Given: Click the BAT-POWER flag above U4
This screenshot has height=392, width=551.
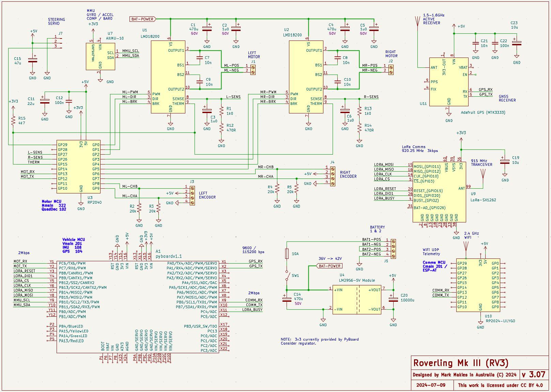Looking at the screenshot, I should tap(330, 266).
